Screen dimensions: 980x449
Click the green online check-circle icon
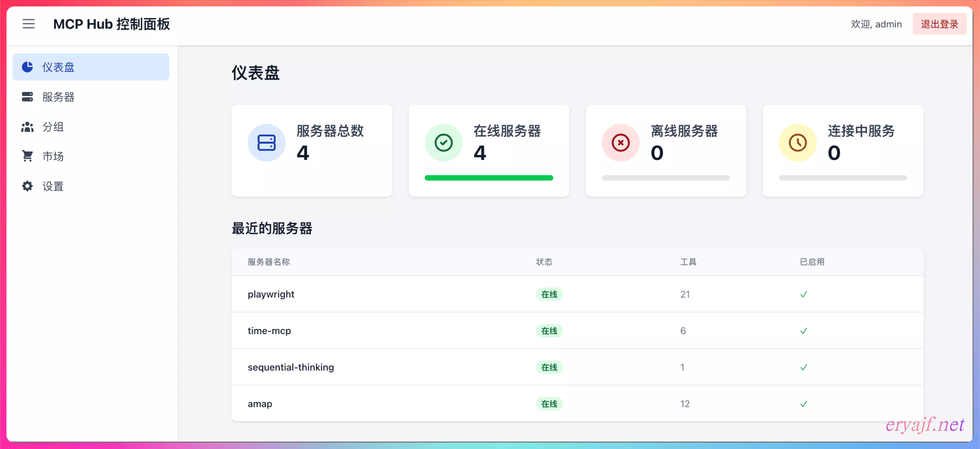(x=443, y=143)
